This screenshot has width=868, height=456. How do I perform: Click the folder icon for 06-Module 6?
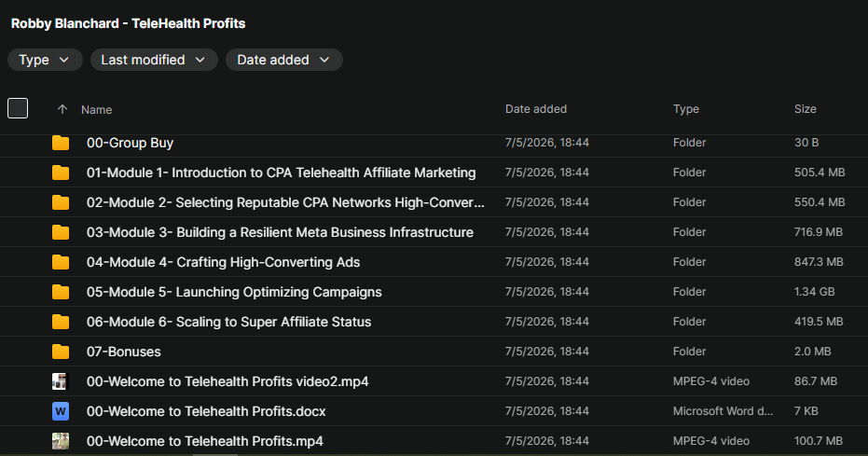pyautogui.click(x=61, y=322)
